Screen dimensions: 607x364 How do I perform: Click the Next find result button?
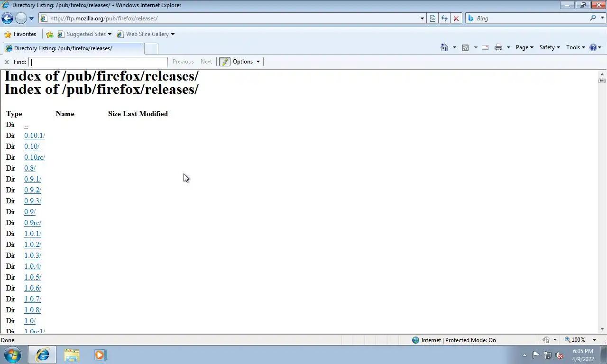pos(206,62)
